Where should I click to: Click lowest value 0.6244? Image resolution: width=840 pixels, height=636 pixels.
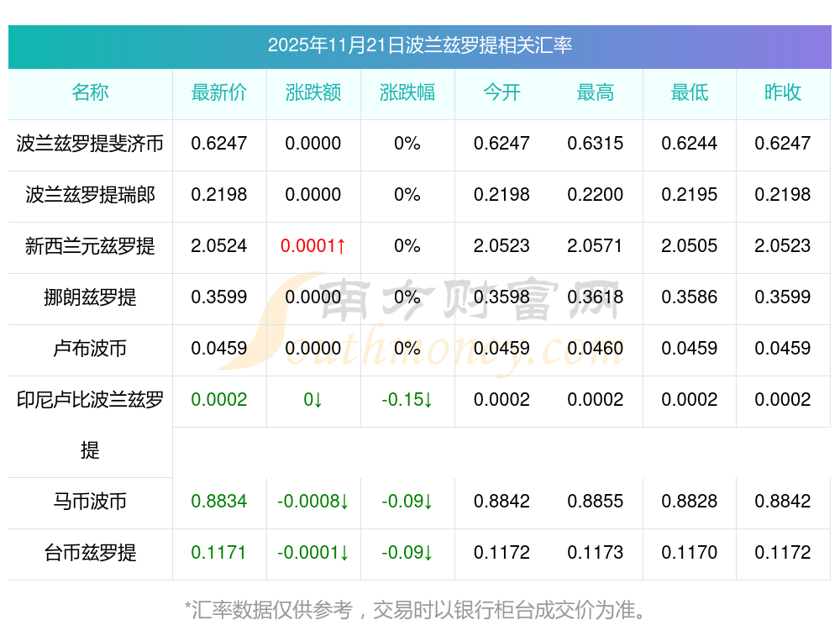690,144
